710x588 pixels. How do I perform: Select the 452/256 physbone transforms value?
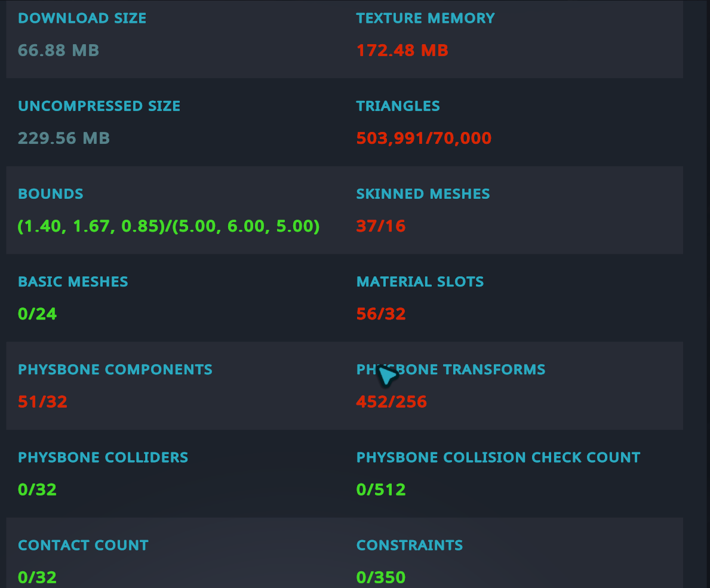(x=391, y=402)
